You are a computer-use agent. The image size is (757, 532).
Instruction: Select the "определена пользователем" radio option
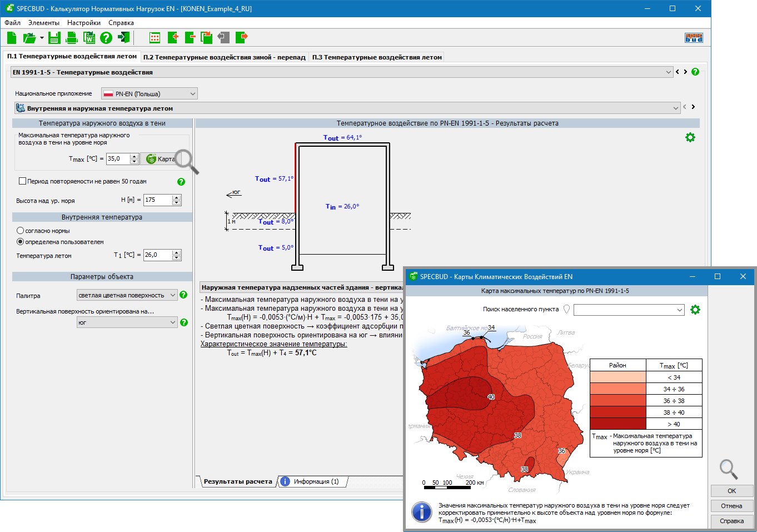[21, 242]
